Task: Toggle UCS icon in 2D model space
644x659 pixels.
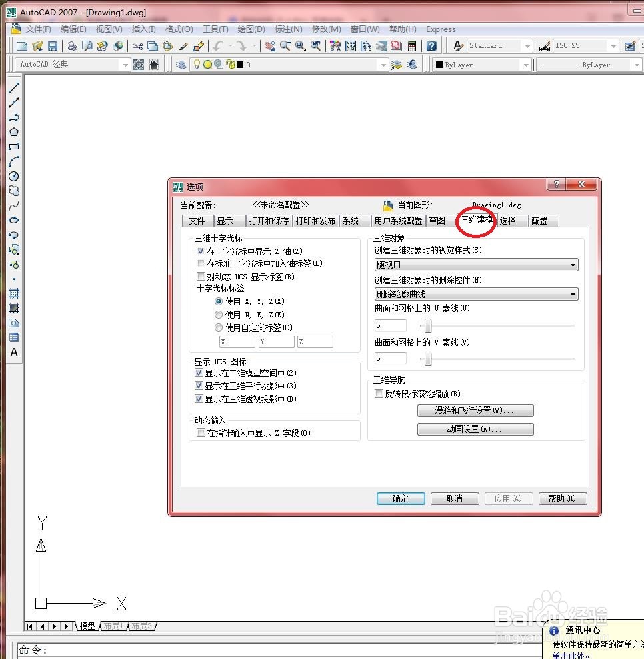Action: point(199,373)
